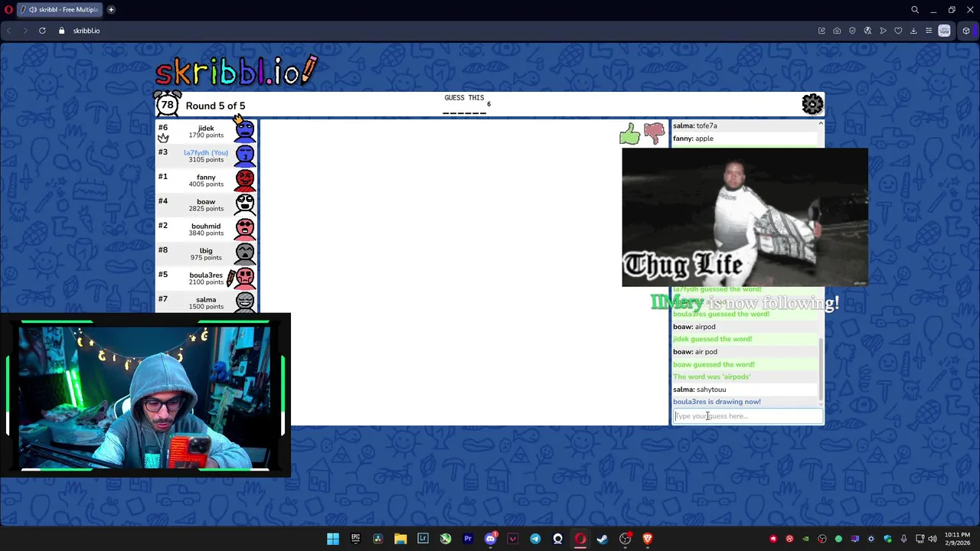Click the guess input field

[747, 416]
